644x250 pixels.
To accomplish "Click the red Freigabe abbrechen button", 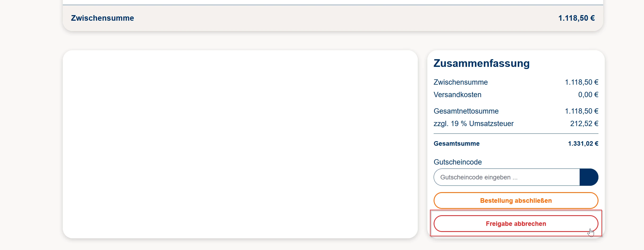I will tap(516, 224).
